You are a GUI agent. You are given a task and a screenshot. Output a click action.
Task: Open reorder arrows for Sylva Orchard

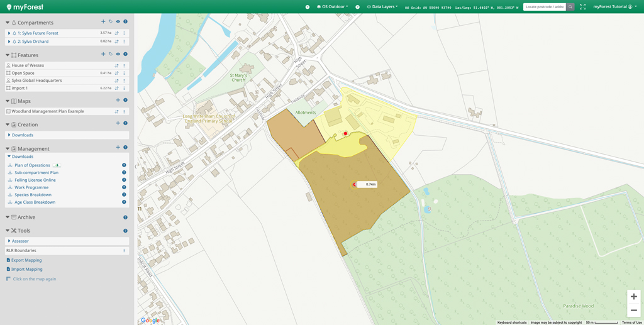[x=116, y=41]
